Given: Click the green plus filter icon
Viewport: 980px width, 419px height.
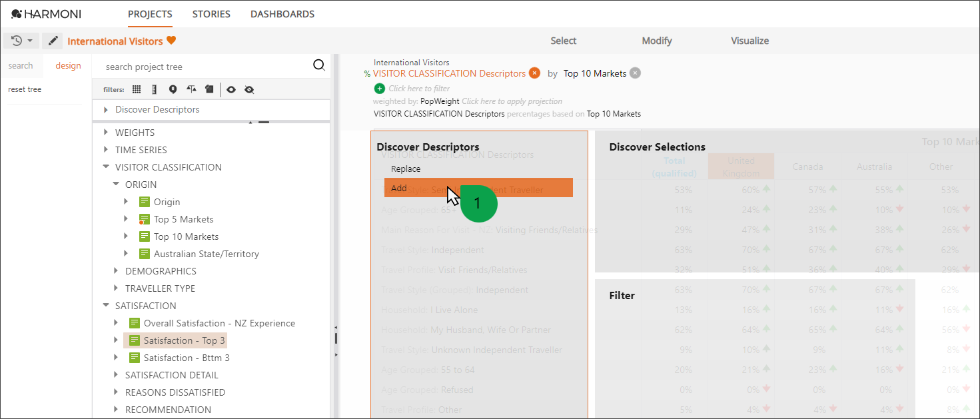Looking at the screenshot, I should tap(380, 88).
